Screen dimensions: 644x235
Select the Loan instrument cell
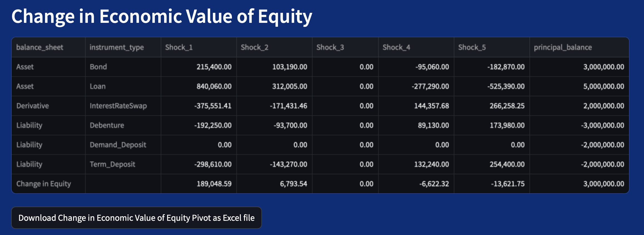coord(98,86)
